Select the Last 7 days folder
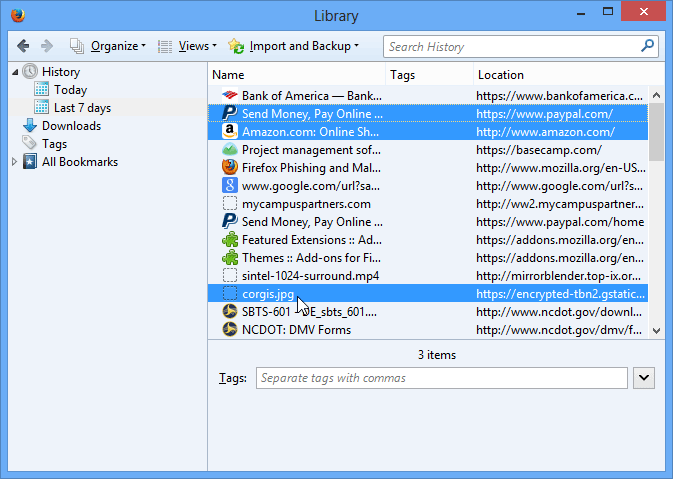673x479 pixels. 82,108
